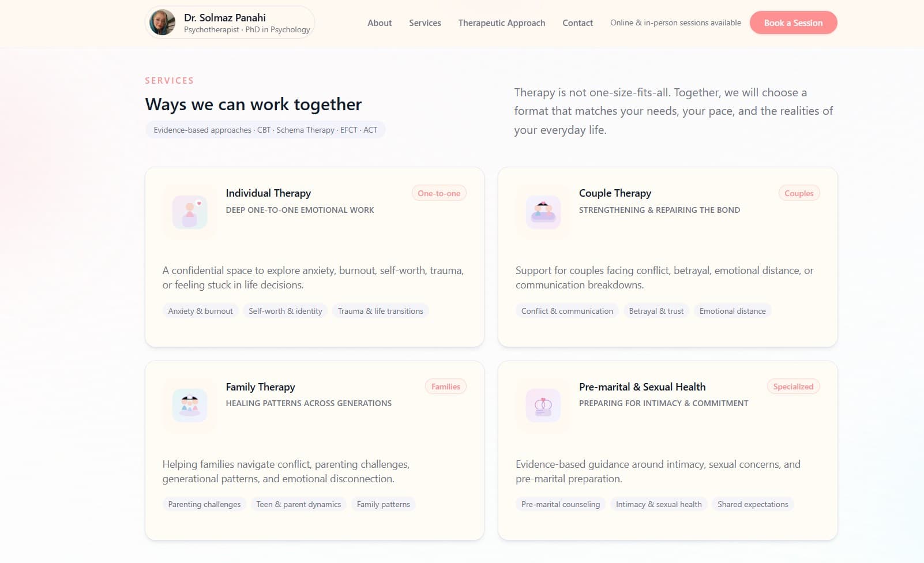Select the Couples badge
Screen dimensions: 924x563
[x=799, y=193]
